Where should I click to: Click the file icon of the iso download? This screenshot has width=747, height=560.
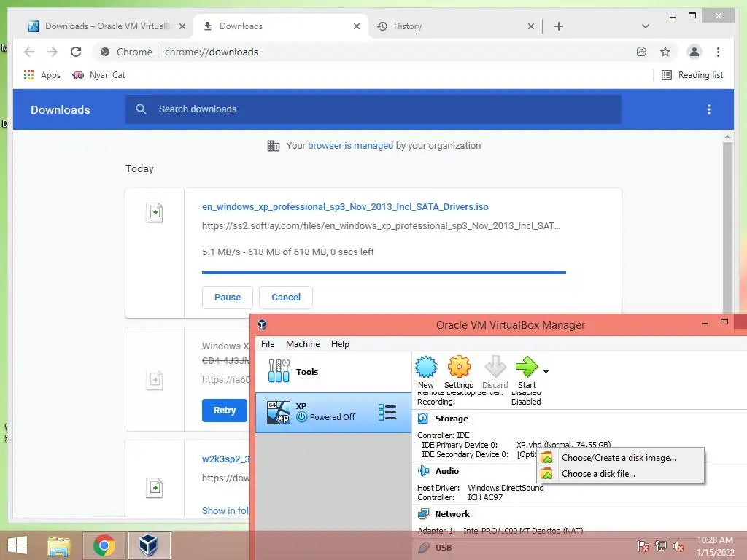click(x=155, y=212)
